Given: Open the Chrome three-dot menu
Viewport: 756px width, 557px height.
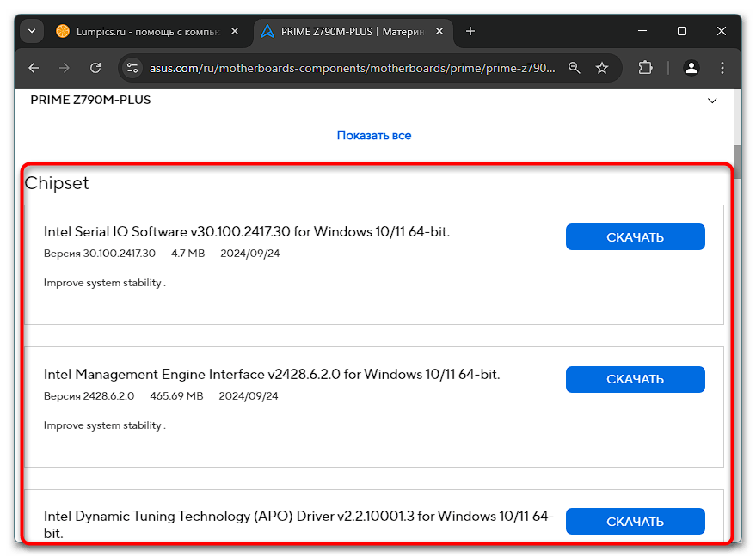Looking at the screenshot, I should click(x=722, y=68).
